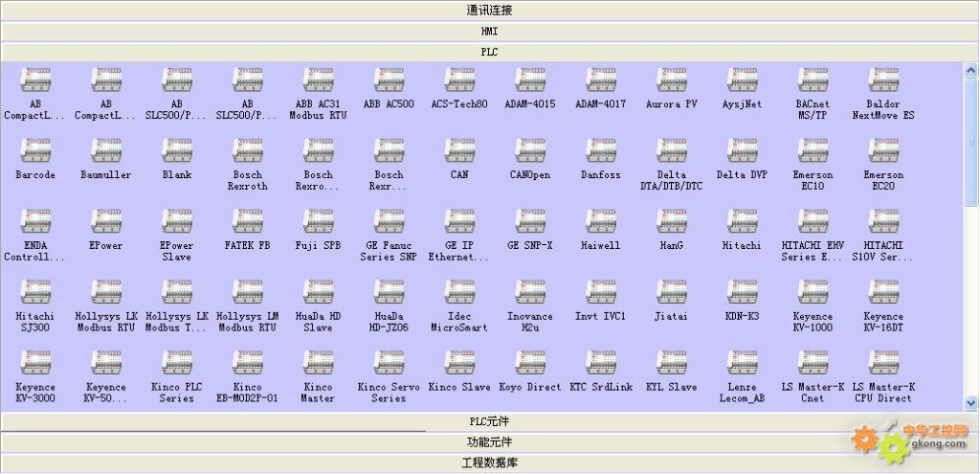980x474 pixels.
Task: Select the Lenze Lecom_AB icon
Action: (742, 363)
